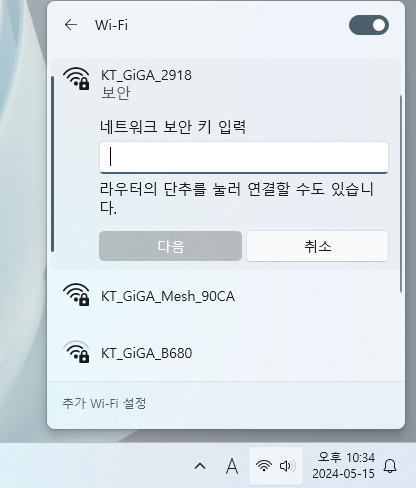
Task: Click the taskbar Wi-Fi icon
Action: [264, 466]
